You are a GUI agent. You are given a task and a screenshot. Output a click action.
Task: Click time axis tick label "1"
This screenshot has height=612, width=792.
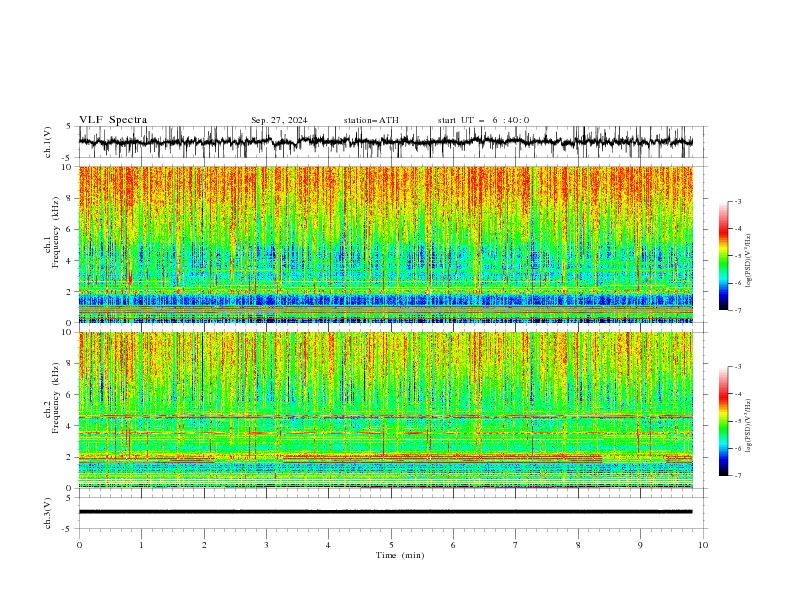pyautogui.click(x=141, y=545)
